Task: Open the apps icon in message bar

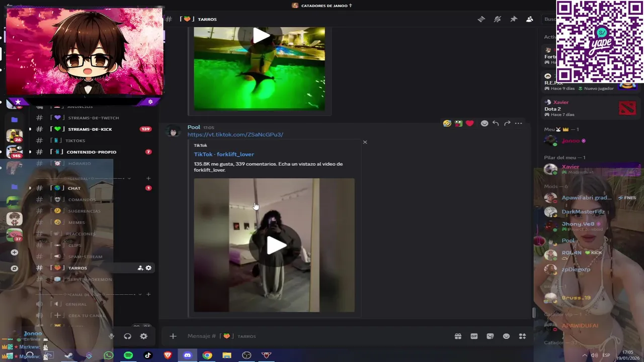Action: pos(522,336)
